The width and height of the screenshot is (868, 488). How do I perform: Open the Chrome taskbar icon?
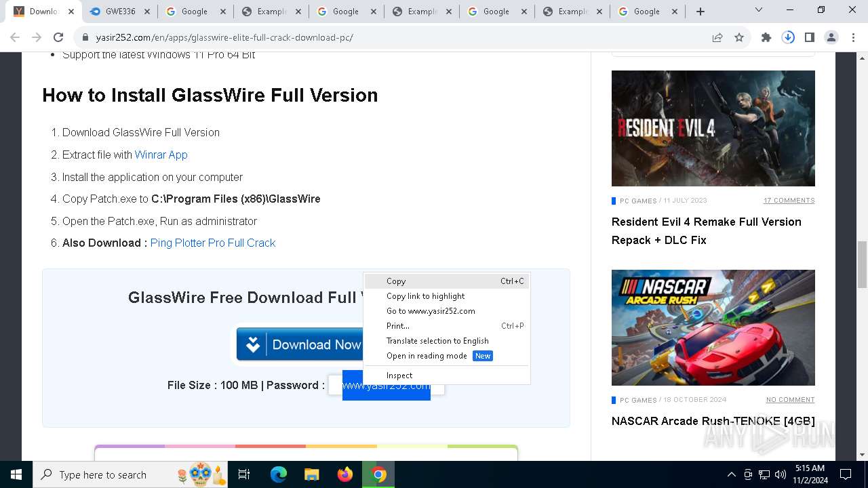pos(378,474)
